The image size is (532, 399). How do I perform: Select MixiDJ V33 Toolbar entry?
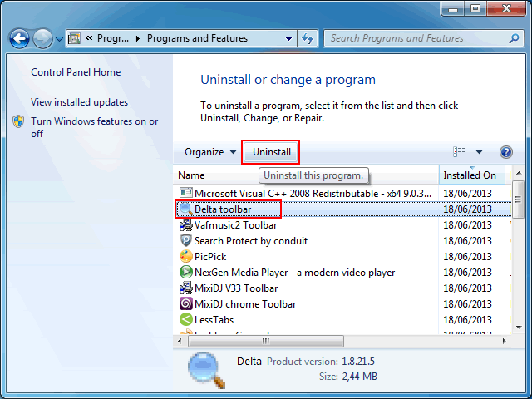click(x=342, y=288)
